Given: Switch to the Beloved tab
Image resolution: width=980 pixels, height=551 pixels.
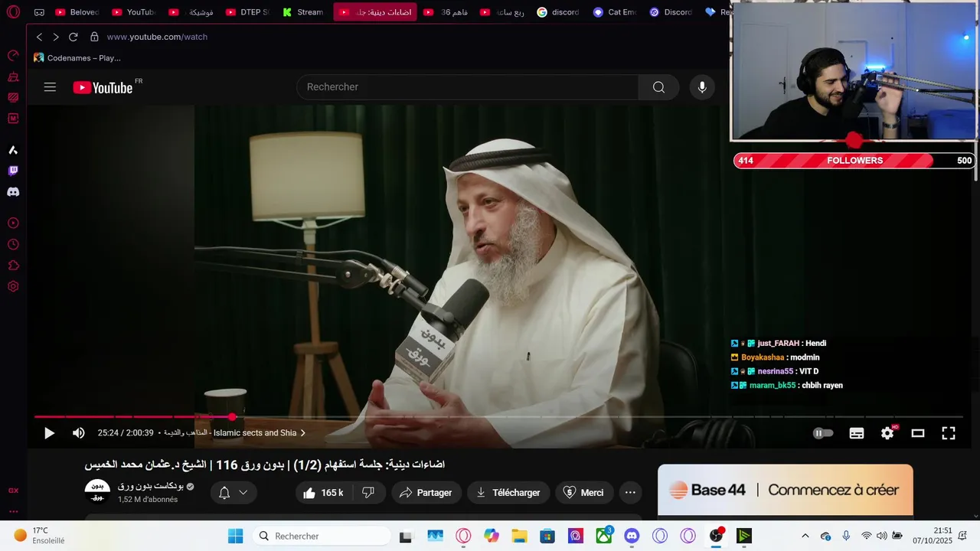Looking at the screenshot, I should pyautogui.click(x=77, y=12).
